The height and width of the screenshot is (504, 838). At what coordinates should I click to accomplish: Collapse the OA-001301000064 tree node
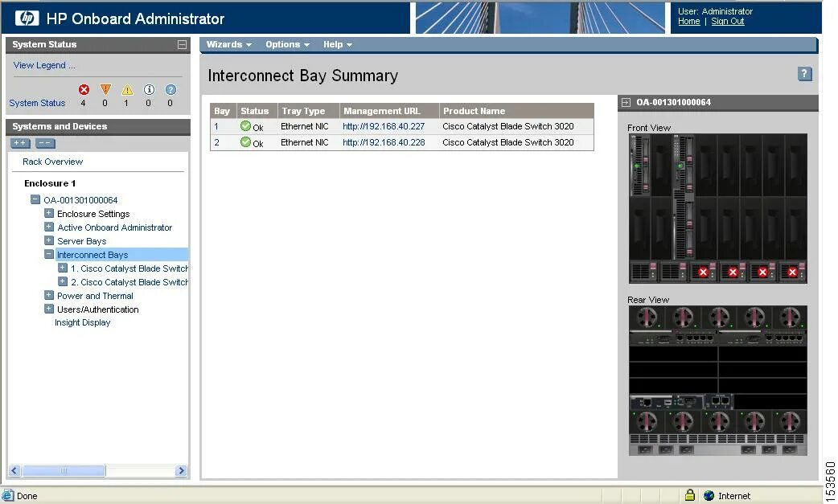(35, 199)
